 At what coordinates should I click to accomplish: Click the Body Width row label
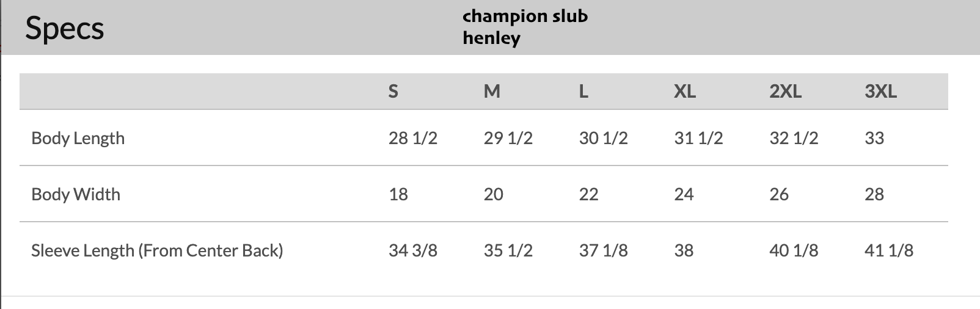pyautogui.click(x=76, y=194)
